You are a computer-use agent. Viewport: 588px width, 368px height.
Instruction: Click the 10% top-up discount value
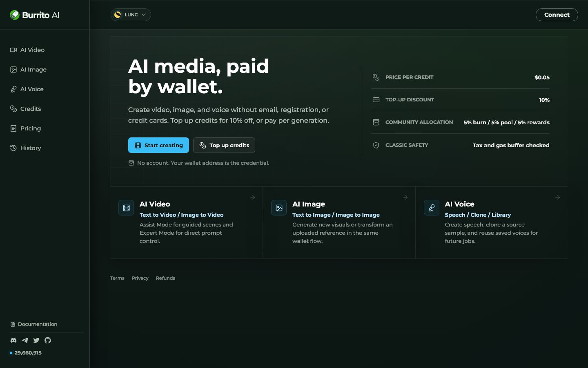pyautogui.click(x=544, y=100)
